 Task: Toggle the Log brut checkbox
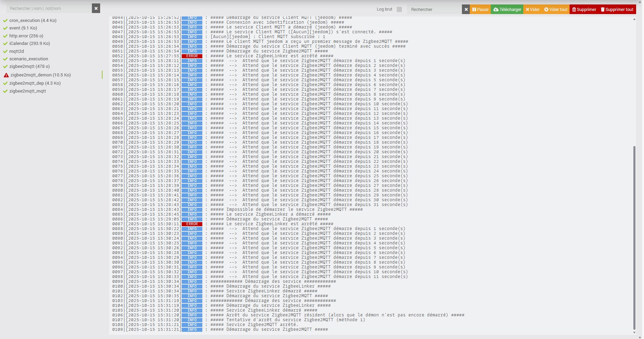[399, 10]
